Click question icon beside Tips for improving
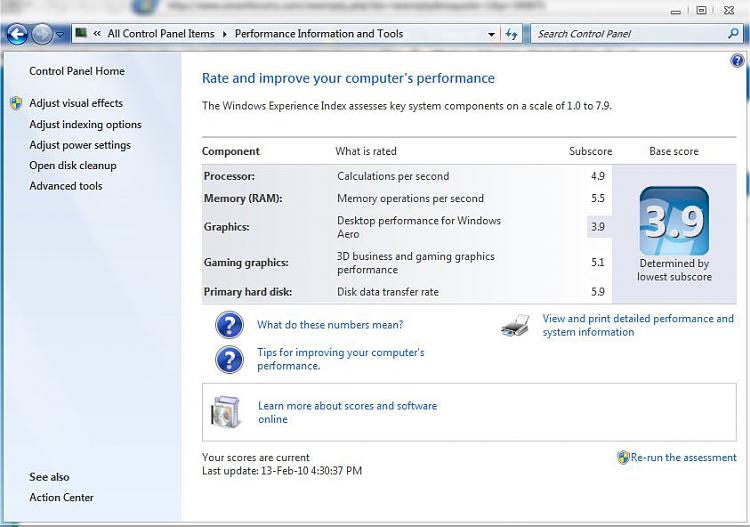750x527 pixels. pyautogui.click(x=230, y=359)
